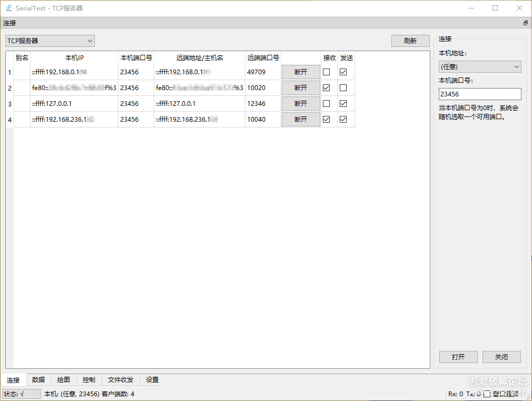
Task: Click the 打开 button to open the server
Action: 458,357
